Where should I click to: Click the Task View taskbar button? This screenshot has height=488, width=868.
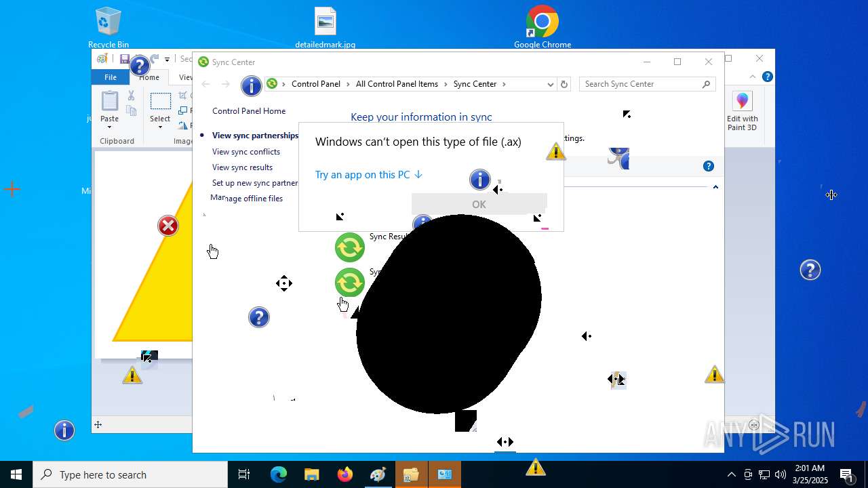pos(244,474)
